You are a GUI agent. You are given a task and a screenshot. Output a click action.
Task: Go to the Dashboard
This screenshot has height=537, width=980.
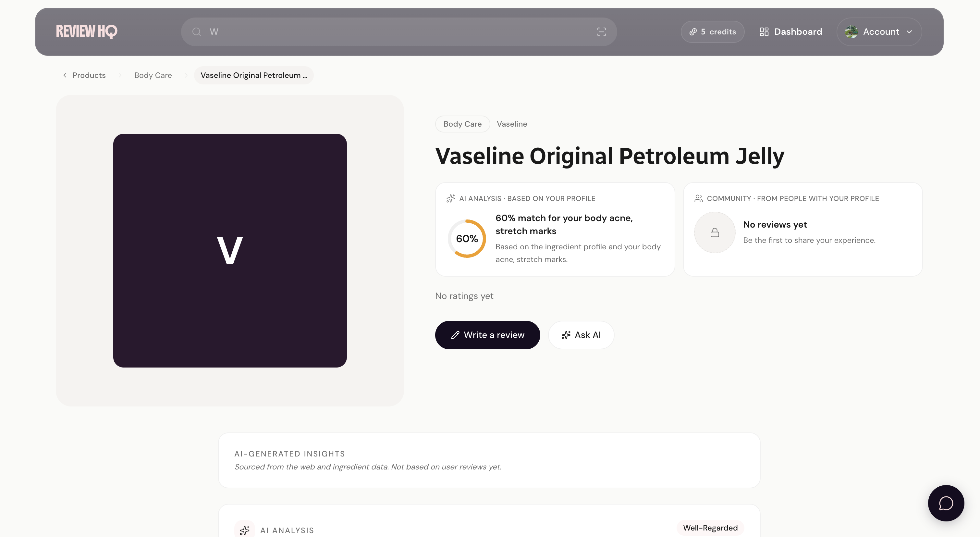(x=790, y=32)
